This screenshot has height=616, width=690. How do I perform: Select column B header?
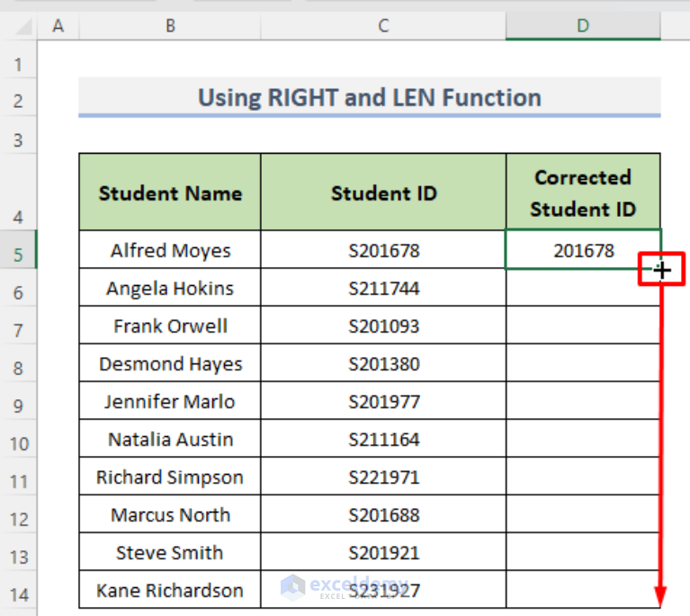click(170, 26)
